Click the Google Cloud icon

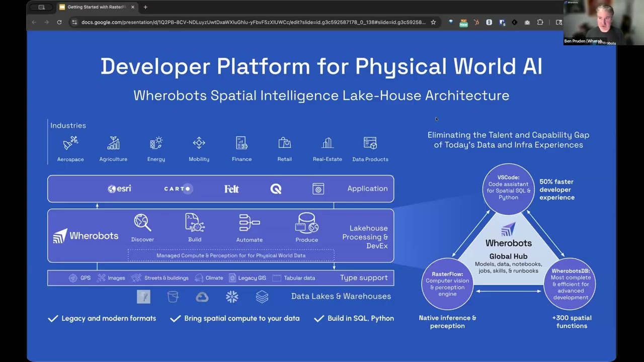coord(202,297)
